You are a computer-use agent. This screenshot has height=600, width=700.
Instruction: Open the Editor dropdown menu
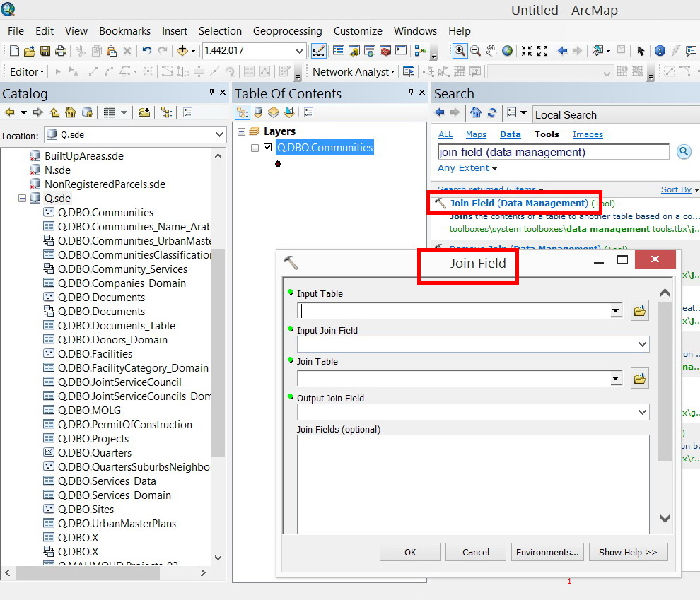[x=28, y=72]
